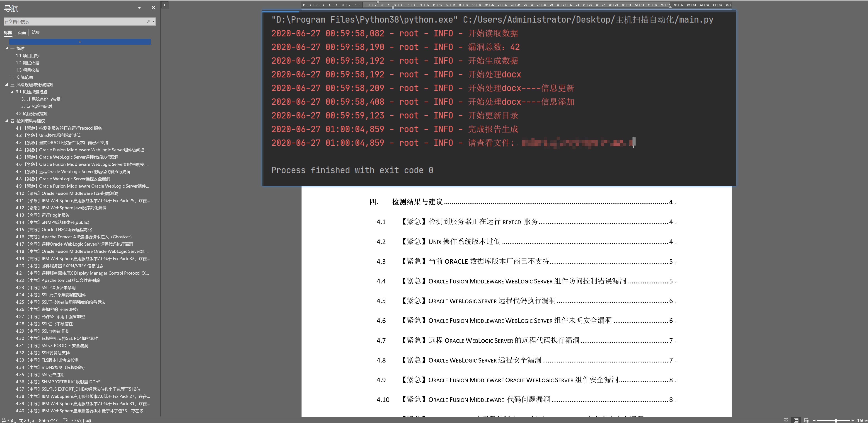Select heading 二. 实施范围

(x=22, y=77)
